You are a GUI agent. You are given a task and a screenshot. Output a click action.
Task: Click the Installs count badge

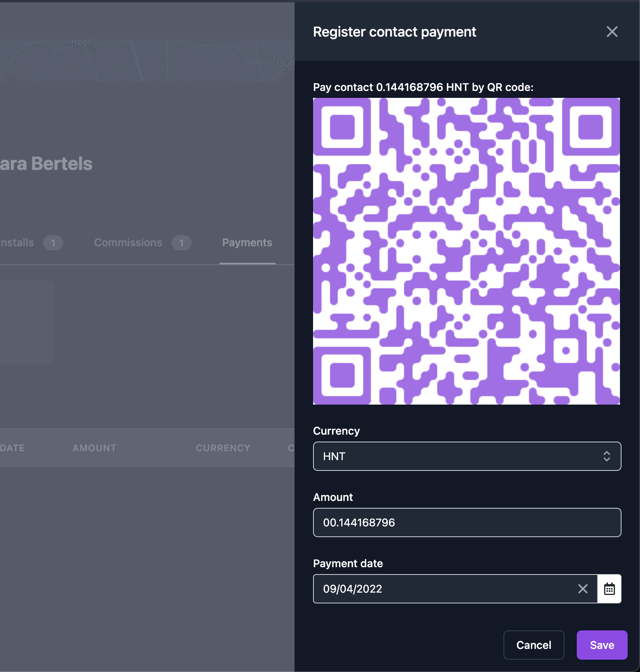pyautogui.click(x=53, y=243)
